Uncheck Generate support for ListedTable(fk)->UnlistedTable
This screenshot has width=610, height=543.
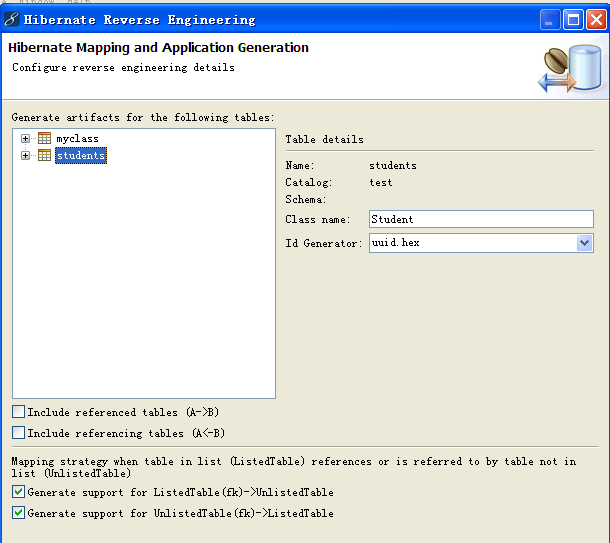[18, 492]
